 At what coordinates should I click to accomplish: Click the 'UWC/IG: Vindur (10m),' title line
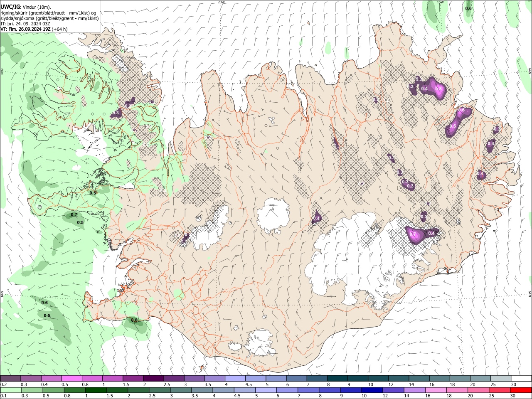tap(25, 7)
